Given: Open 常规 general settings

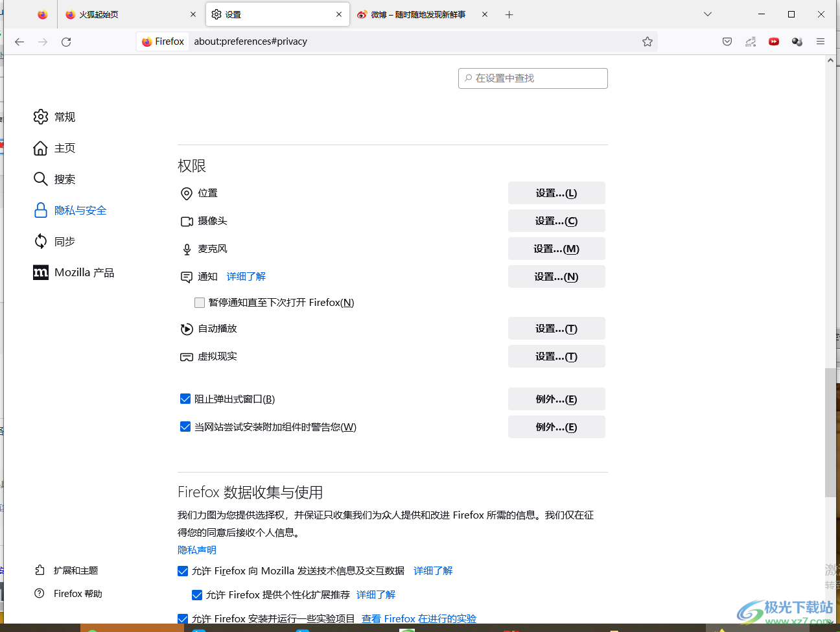Looking at the screenshot, I should [54, 117].
